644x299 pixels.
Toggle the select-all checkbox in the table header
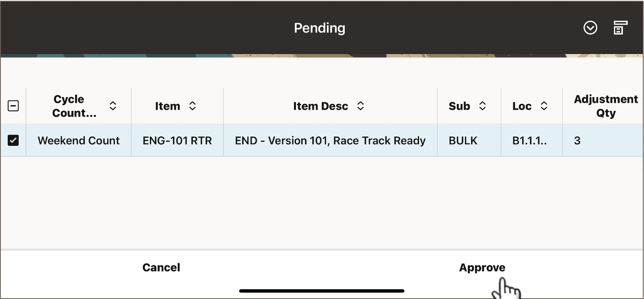(13, 106)
